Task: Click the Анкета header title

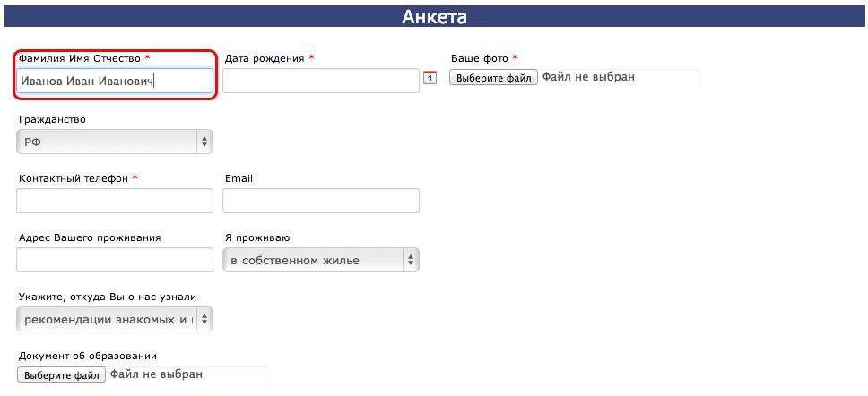Action: [434, 16]
